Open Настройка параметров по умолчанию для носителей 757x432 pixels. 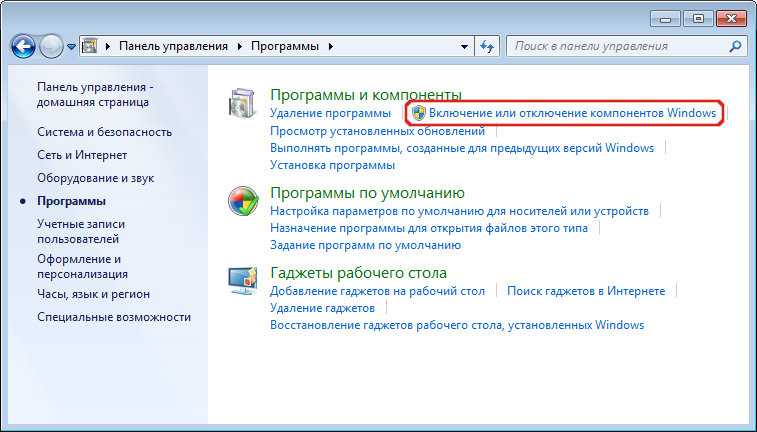tap(459, 211)
